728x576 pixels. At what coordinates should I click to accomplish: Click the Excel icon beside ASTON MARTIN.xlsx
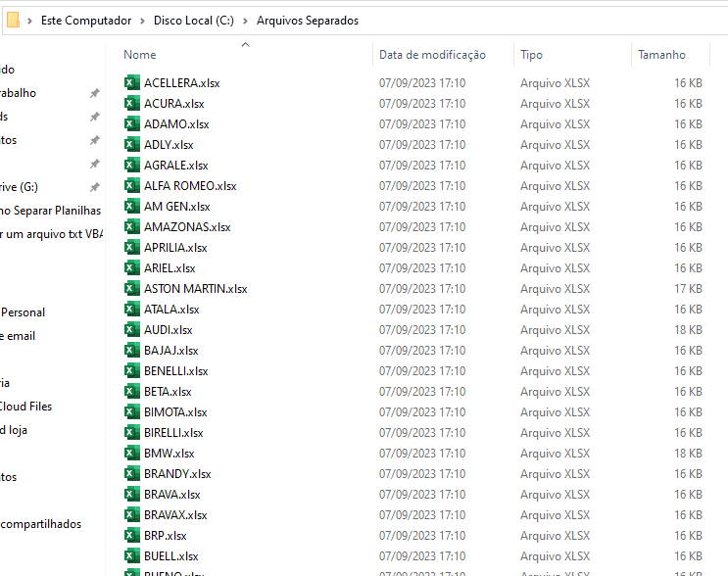pos(132,289)
